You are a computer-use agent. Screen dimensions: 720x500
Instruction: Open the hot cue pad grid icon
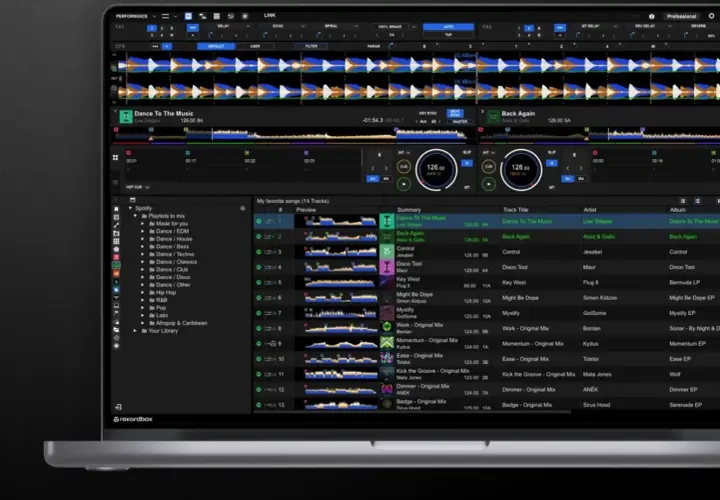point(115,157)
